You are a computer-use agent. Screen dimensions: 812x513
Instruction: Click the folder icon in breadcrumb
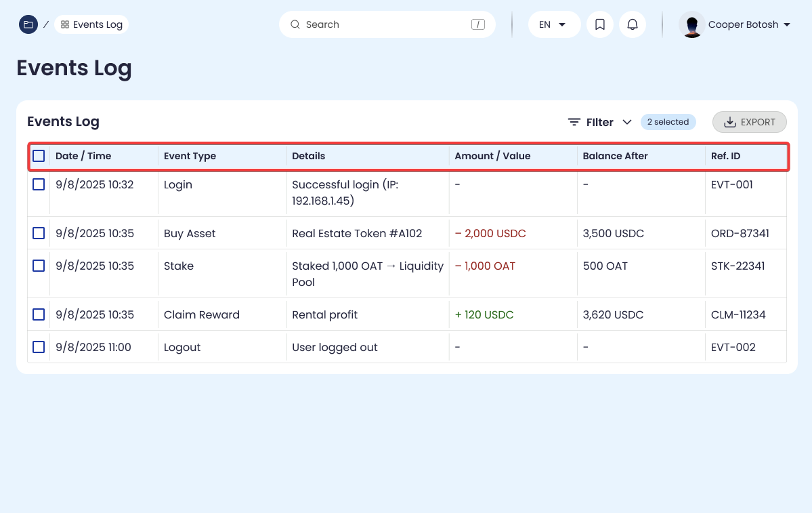click(28, 24)
